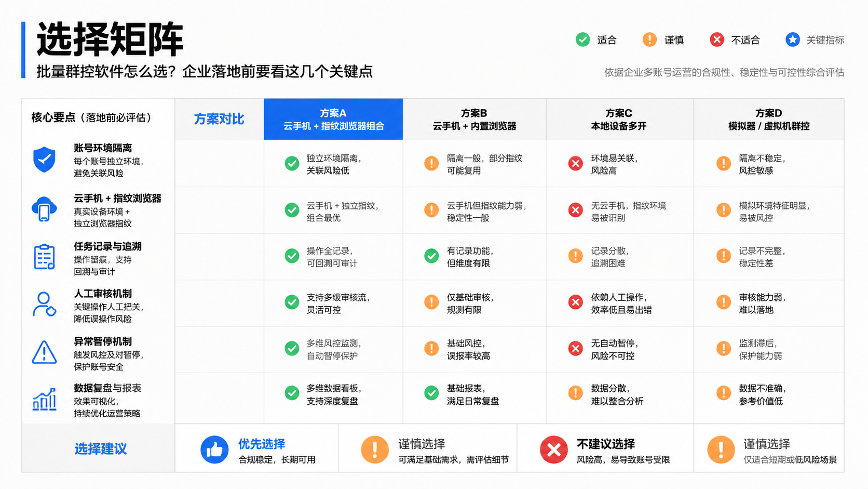
Task: Click the red cross beside 无云手机
Action: 575,210
